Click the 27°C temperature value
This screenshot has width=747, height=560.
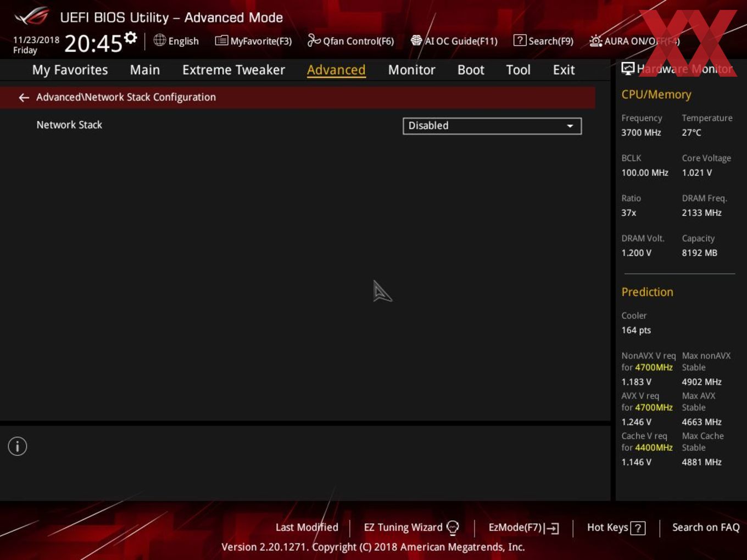[x=692, y=132]
